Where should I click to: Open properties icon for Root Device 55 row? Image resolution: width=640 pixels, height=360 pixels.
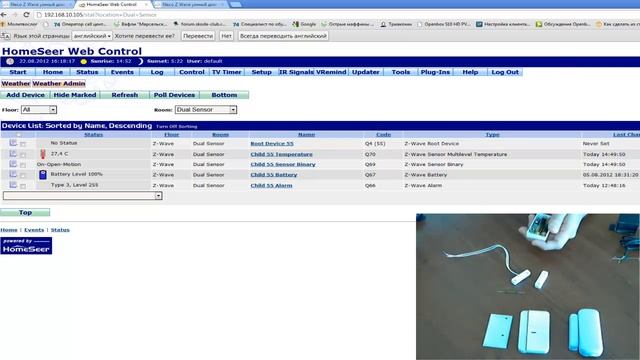pyautogui.click(x=13, y=143)
